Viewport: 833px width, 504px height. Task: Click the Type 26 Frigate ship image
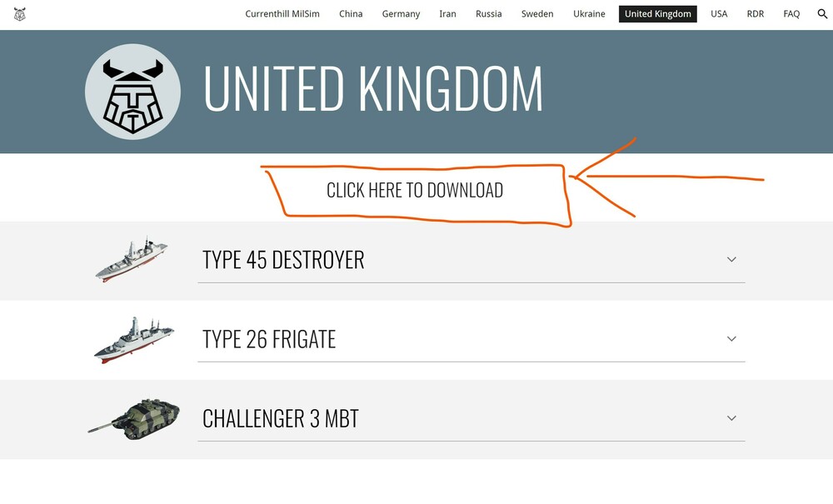(134, 340)
